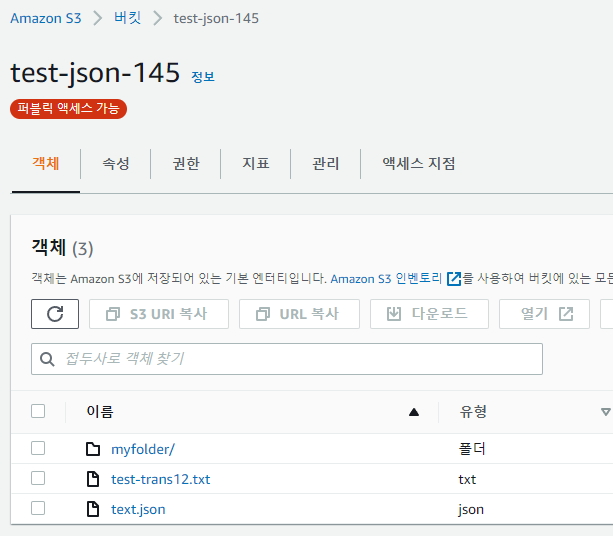
Task: Click the test-json-145 breadcrumb text
Action: pos(216,18)
